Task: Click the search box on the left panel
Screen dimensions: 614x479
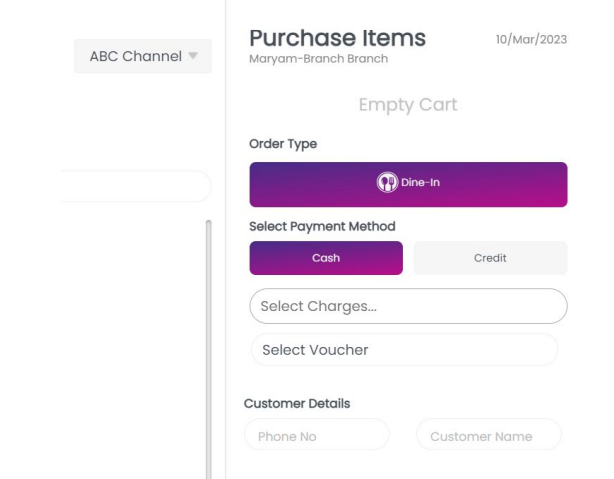Action: (x=135, y=187)
